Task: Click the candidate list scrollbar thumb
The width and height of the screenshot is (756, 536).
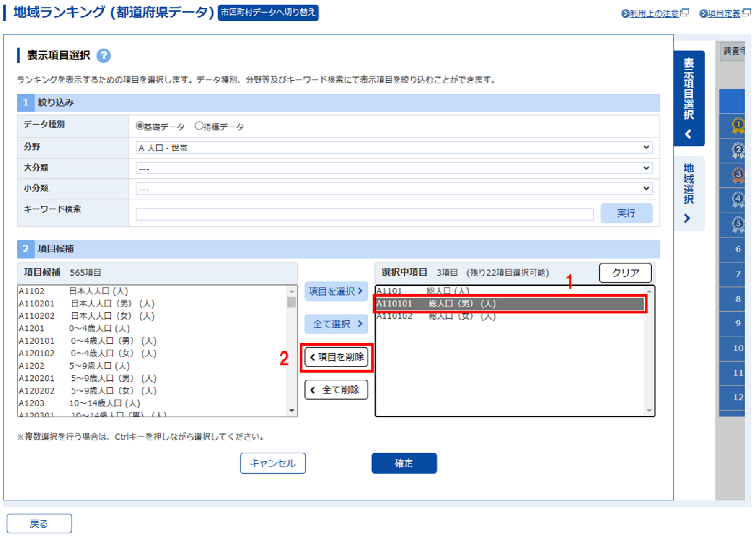Action: pyautogui.click(x=292, y=302)
